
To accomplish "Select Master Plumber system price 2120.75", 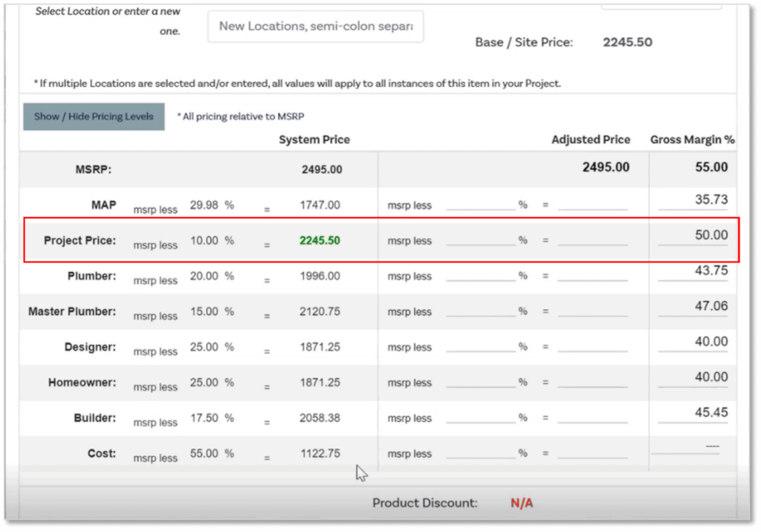I will pyautogui.click(x=320, y=311).
